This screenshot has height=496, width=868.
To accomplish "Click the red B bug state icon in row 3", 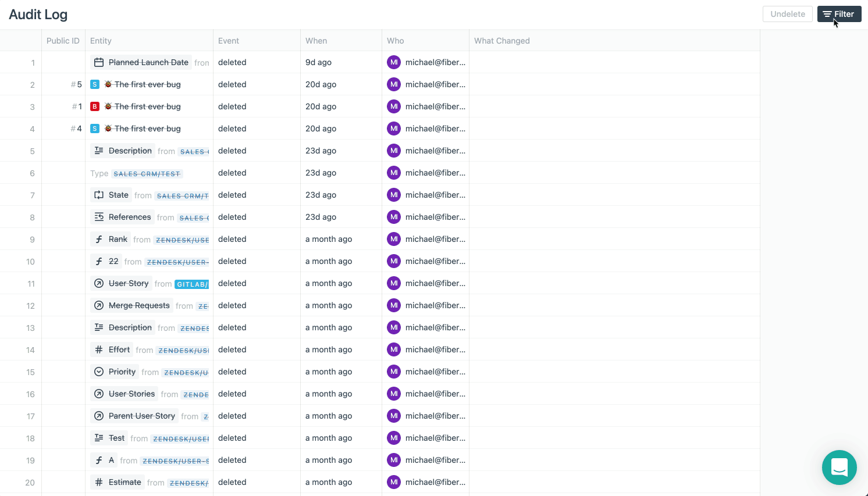I will [95, 106].
